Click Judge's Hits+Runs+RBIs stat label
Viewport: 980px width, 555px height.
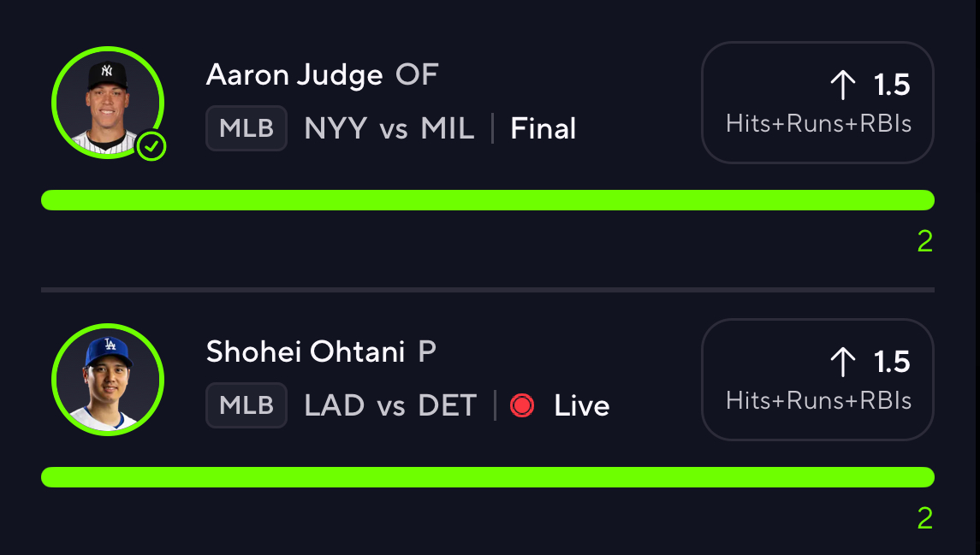(x=818, y=124)
